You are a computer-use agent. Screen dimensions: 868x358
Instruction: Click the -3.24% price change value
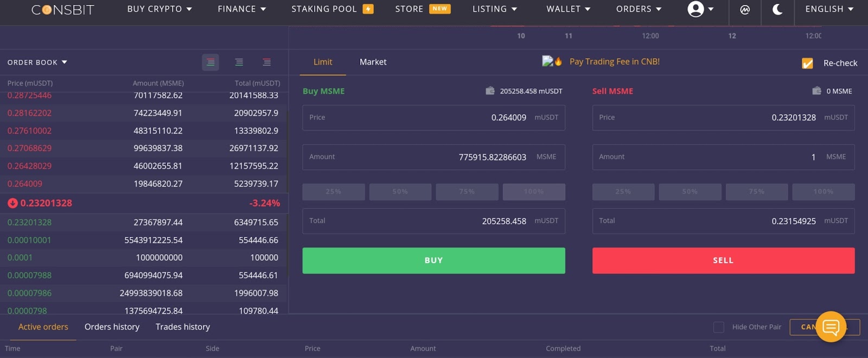coord(265,203)
